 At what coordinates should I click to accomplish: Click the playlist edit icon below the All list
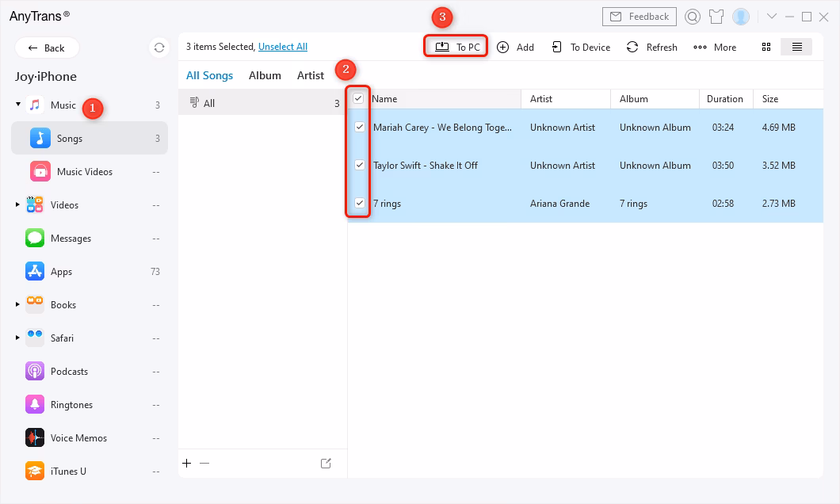[x=326, y=463]
